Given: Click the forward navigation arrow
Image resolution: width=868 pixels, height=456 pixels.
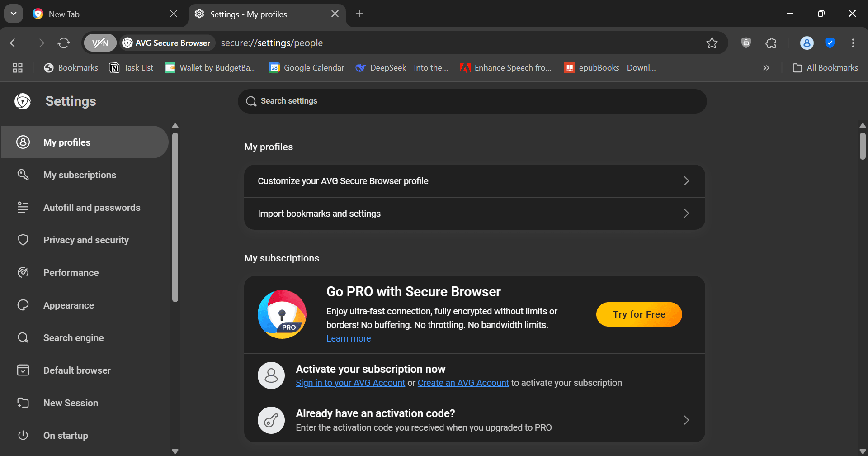Looking at the screenshot, I should point(39,43).
